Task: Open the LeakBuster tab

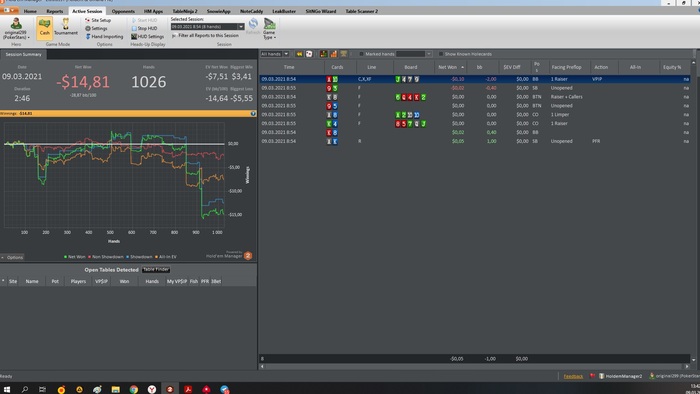Action: point(284,11)
